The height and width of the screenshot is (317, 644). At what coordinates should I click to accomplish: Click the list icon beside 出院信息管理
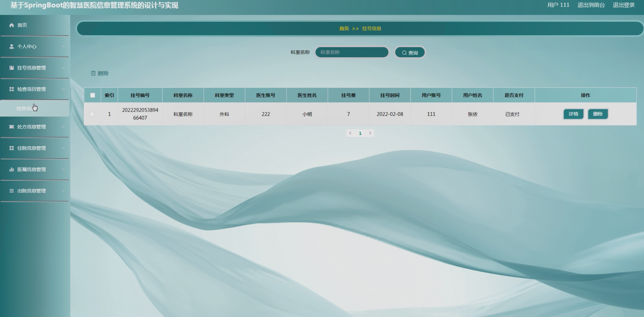11,191
